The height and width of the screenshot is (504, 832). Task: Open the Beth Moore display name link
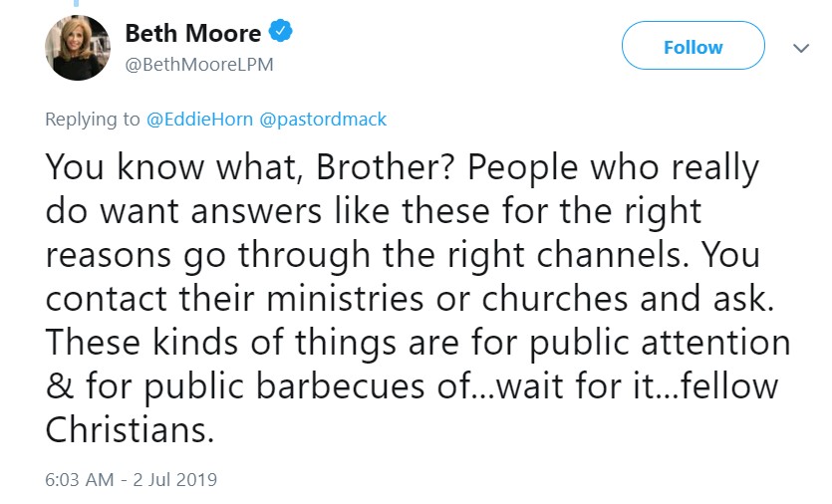pyautogui.click(x=192, y=34)
